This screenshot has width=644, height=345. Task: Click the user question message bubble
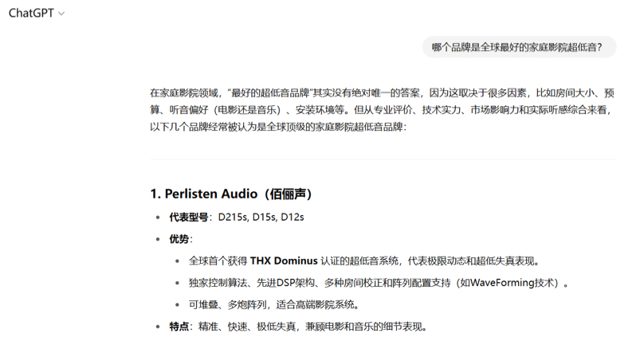pos(517,48)
